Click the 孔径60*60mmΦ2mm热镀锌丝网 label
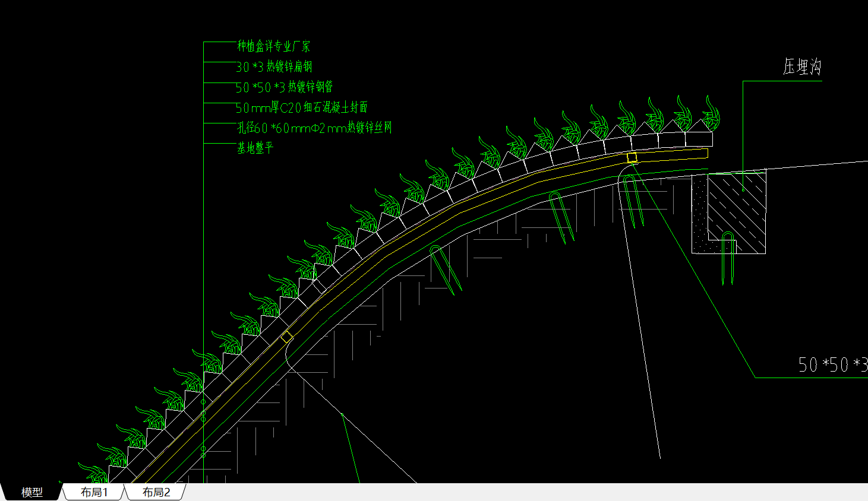868x501 pixels. [314, 128]
